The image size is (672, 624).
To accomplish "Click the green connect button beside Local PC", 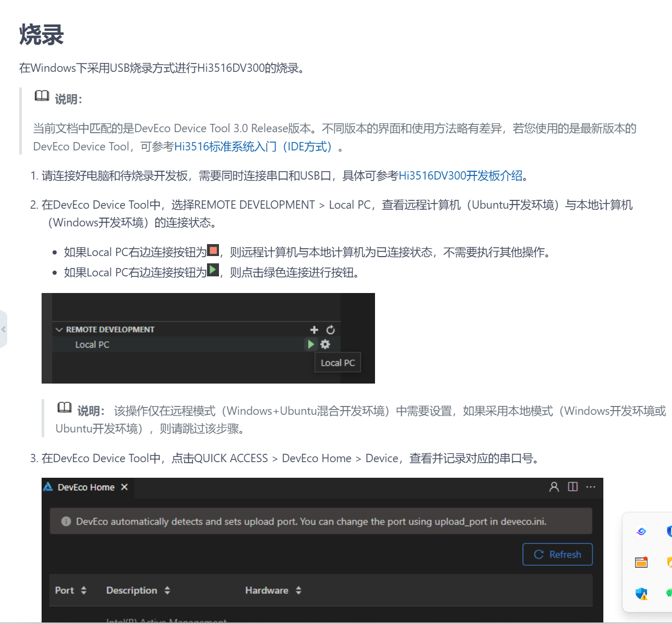I will 311,344.
